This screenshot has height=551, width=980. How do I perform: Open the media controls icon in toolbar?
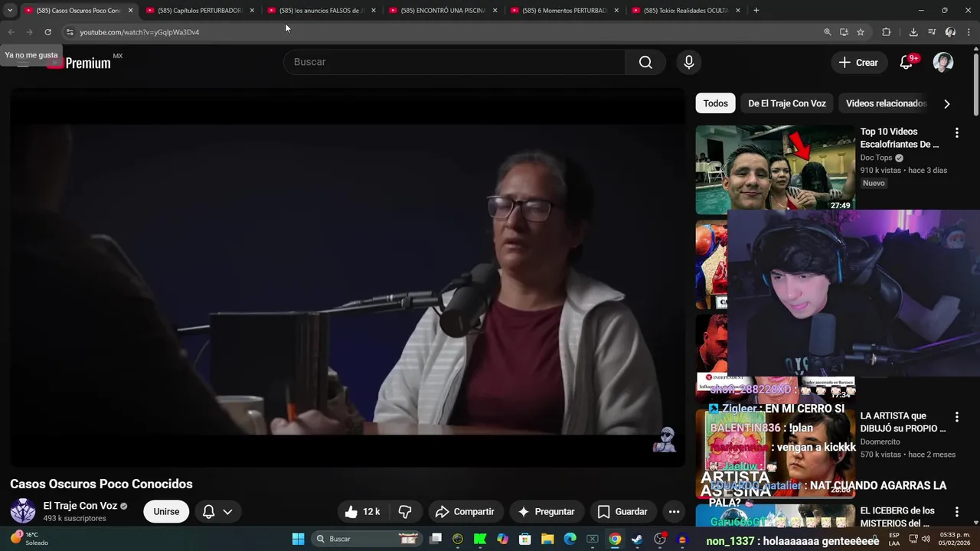click(x=932, y=32)
